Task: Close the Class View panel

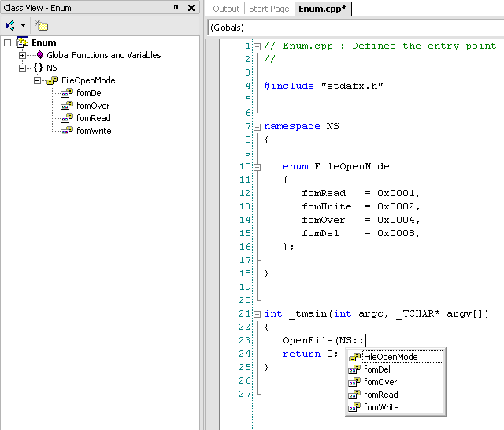Action: click(191, 8)
